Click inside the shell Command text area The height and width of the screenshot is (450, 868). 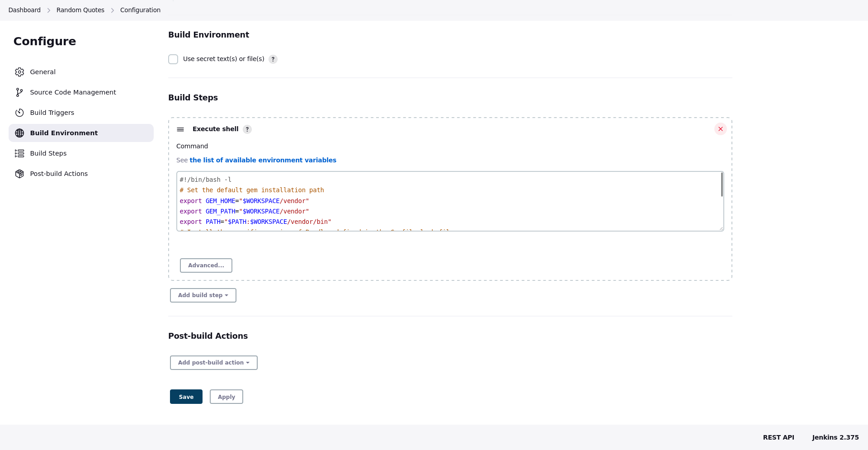[x=450, y=201]
